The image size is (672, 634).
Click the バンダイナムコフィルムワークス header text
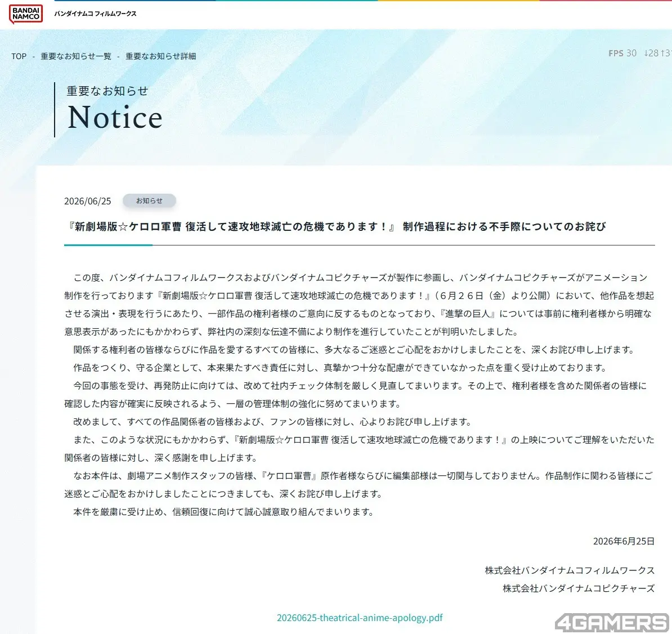[x=95, y=14]
